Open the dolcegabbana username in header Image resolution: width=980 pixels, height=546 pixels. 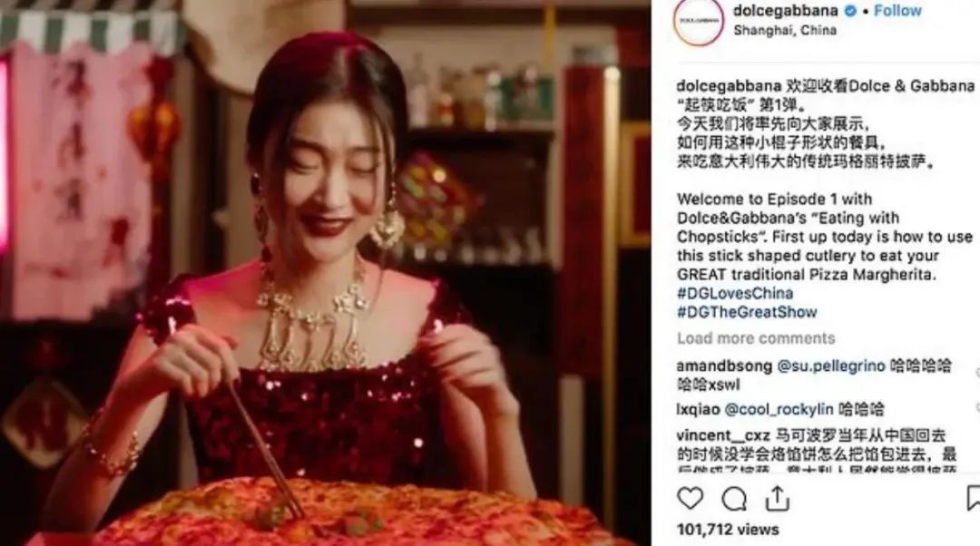tap(786, 11)
